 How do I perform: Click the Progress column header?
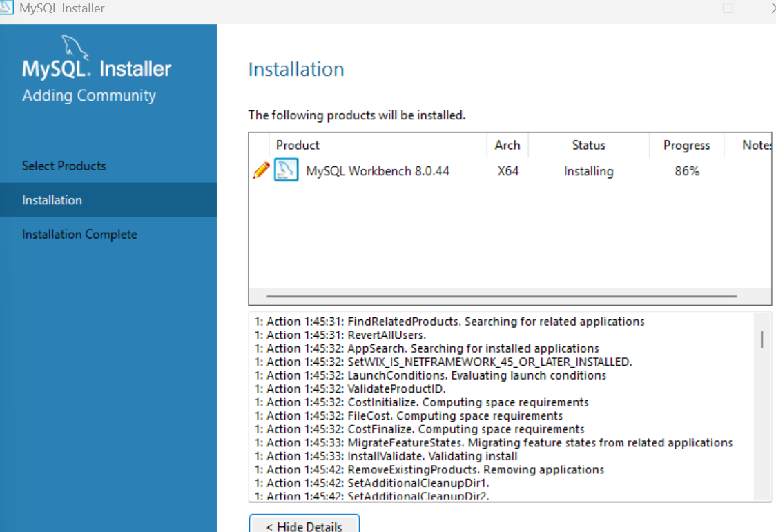(686, 146)
